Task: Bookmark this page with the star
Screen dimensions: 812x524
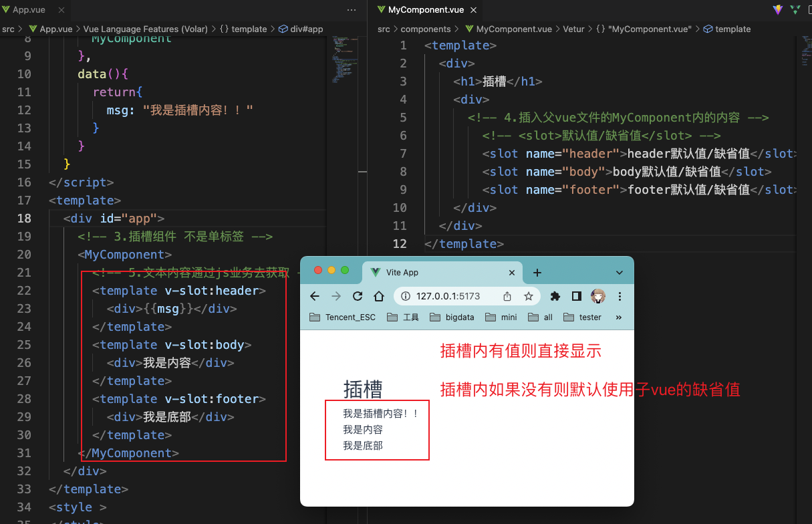Action: click(x=528, y=296)
